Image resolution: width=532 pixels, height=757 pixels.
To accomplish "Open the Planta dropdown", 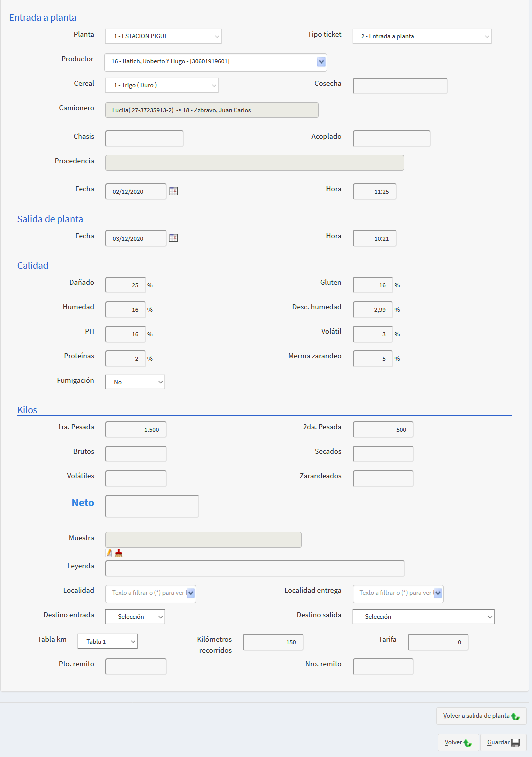I will 163,36.
